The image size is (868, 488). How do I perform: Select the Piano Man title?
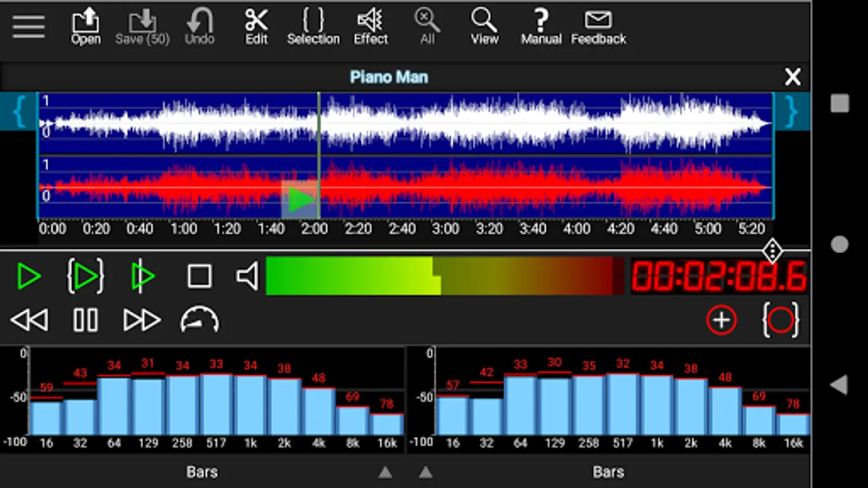coord(389,77)
